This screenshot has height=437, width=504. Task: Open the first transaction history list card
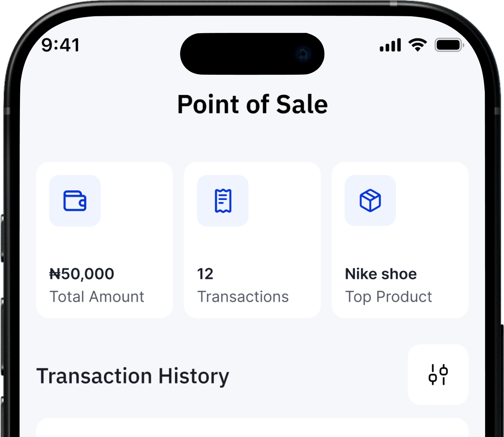[x=252, y=428]
